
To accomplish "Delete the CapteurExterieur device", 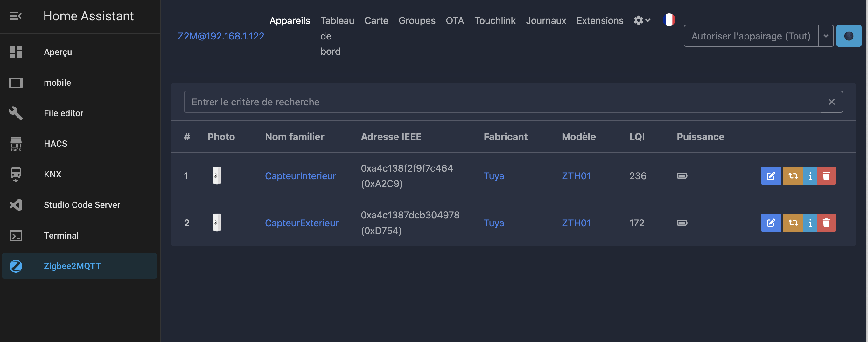I will tap(826, 223).
